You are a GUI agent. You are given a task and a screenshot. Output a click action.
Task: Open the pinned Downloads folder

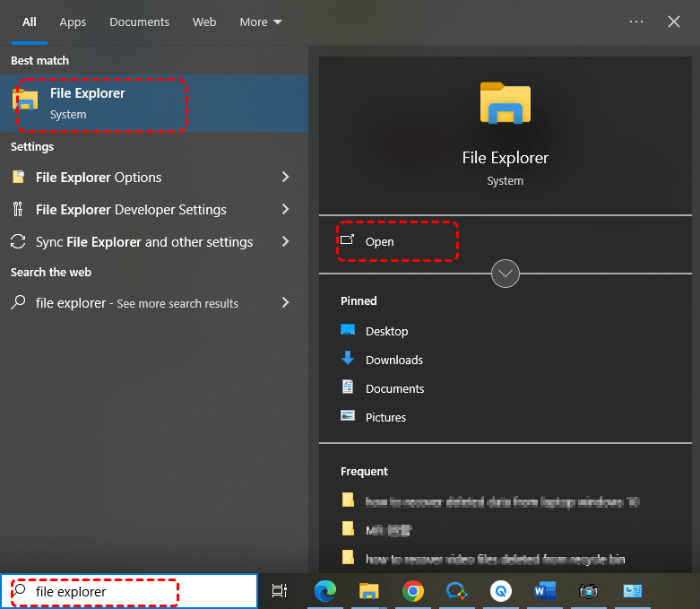tap(393, 360)
